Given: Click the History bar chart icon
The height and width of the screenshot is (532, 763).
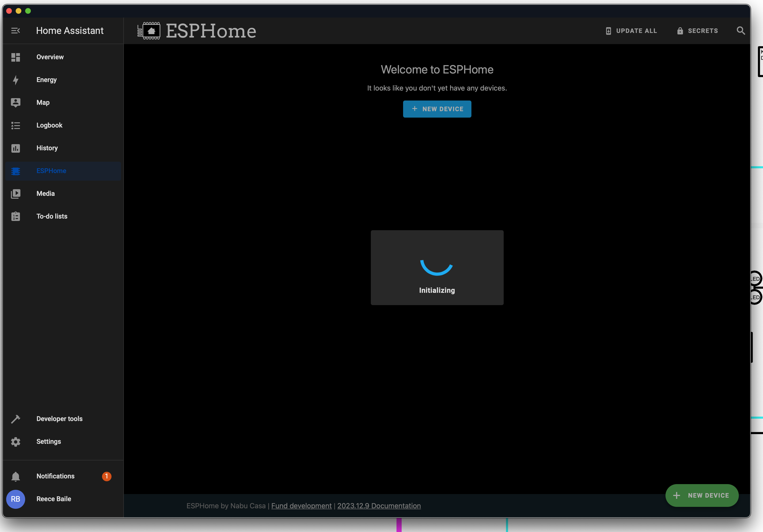Looking at the screenshot, I should (x=15, y=148).
